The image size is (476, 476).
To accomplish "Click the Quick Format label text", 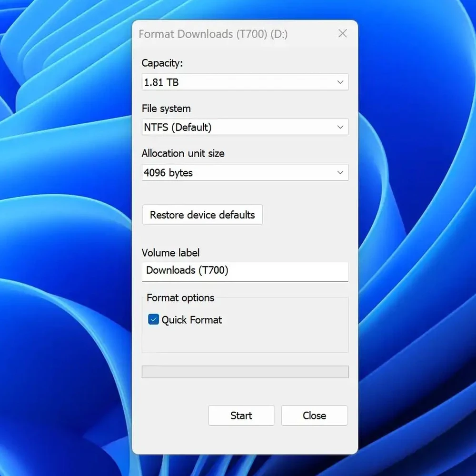I will click(192, 320).
